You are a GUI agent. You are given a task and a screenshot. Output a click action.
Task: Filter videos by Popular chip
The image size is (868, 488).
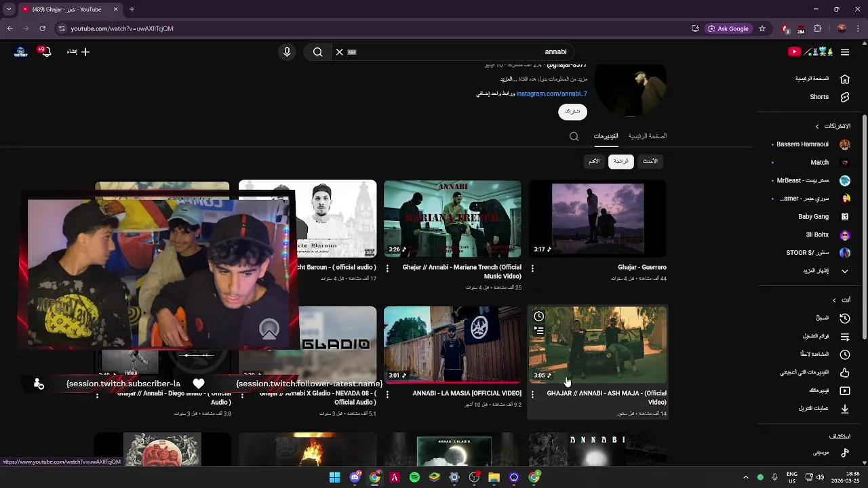[x=621, y=161]
